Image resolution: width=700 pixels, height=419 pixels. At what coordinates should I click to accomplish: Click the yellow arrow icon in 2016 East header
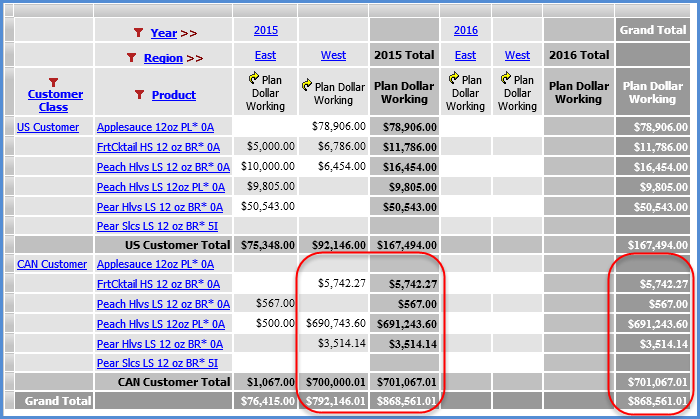pyautogui.click(x=457, y=76)
